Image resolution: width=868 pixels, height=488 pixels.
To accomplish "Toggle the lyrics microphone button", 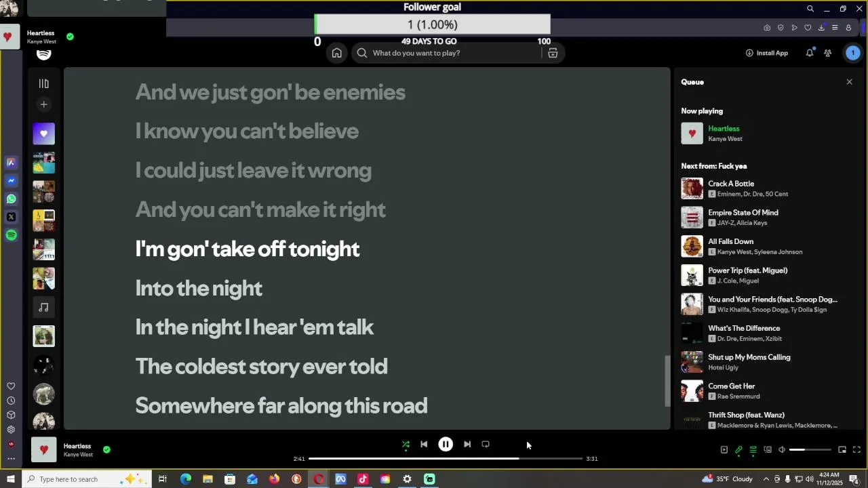I will coord(738,450).
